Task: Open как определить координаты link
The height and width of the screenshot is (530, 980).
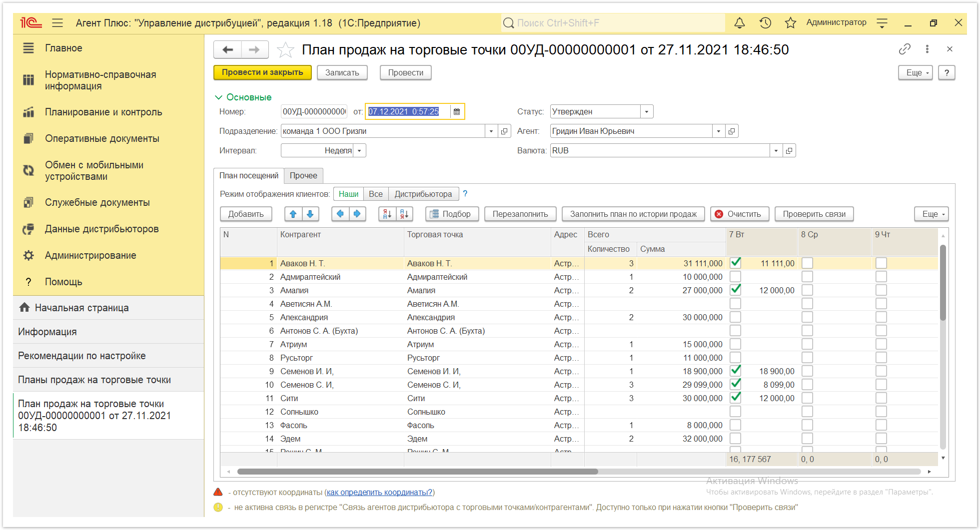Action: click(x=380, y=492)
